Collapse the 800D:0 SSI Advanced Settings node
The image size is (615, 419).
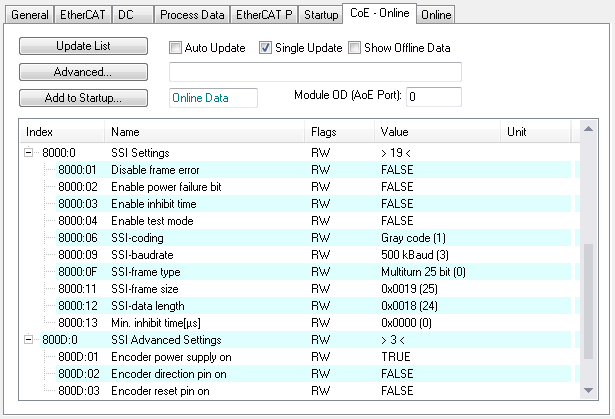[x=28, y=339]
